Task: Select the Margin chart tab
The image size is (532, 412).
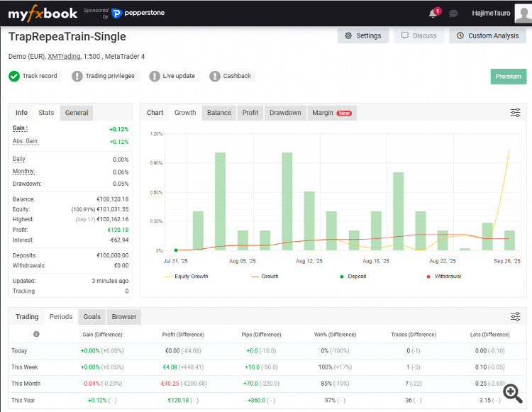Action: [332, 113]
